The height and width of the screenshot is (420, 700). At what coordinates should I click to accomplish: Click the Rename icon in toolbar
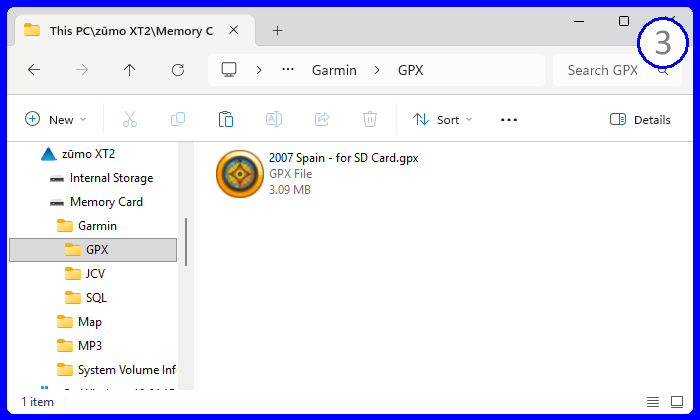274,119
